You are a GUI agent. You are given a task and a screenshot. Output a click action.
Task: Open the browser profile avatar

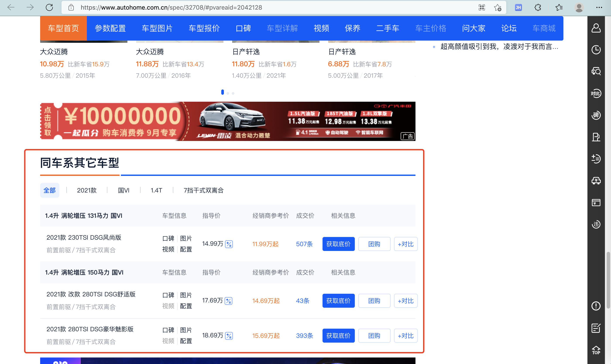579,7
